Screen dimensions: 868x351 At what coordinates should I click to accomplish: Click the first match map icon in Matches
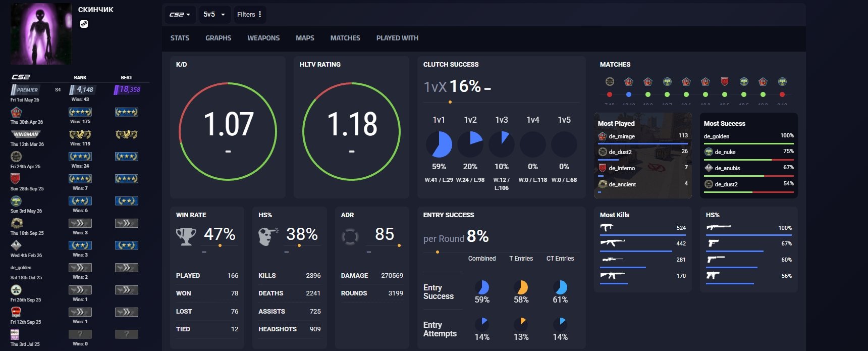(x=610, y=81)
